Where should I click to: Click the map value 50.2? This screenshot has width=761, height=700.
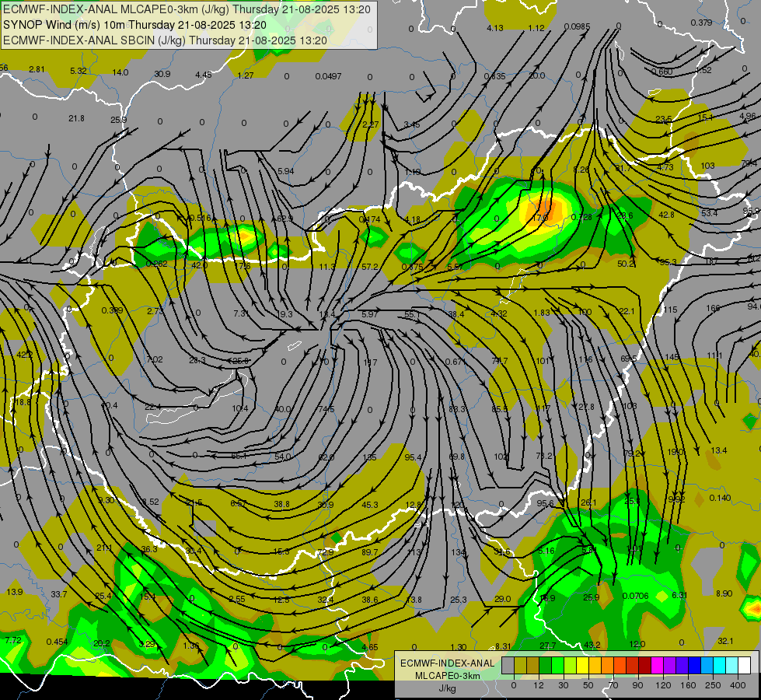[626, 264]
